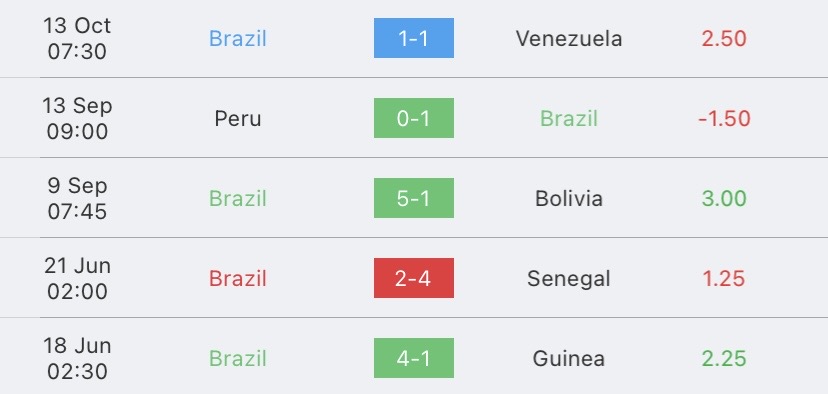Select Venezuela team name
Screen dimensions: 828x394
click(569, 39)
